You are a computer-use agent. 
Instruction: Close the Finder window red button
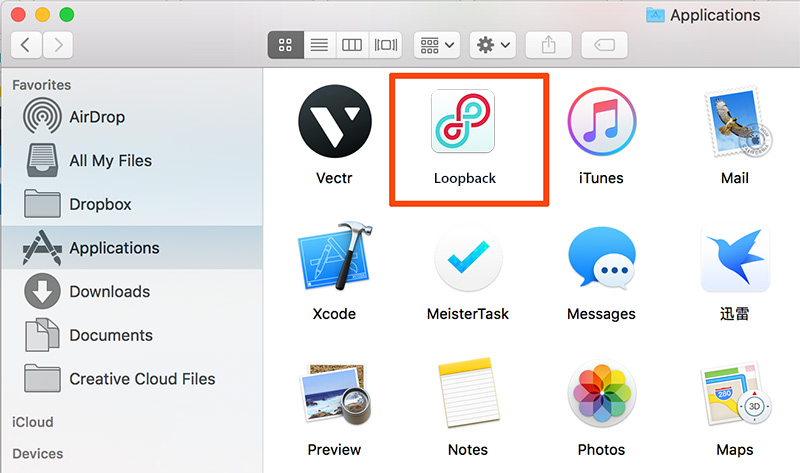coord(18,14)
